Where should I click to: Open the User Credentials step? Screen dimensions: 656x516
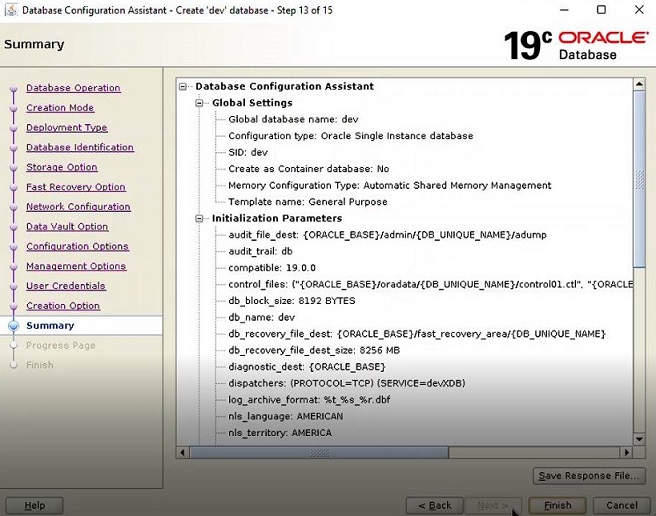pyautogui.click(x=66, y=286)
